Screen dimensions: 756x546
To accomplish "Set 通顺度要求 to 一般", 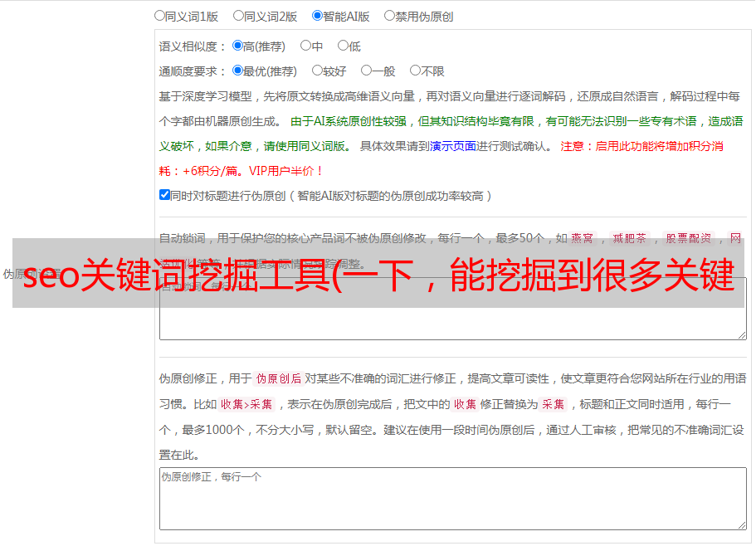I will pos(367,71).
